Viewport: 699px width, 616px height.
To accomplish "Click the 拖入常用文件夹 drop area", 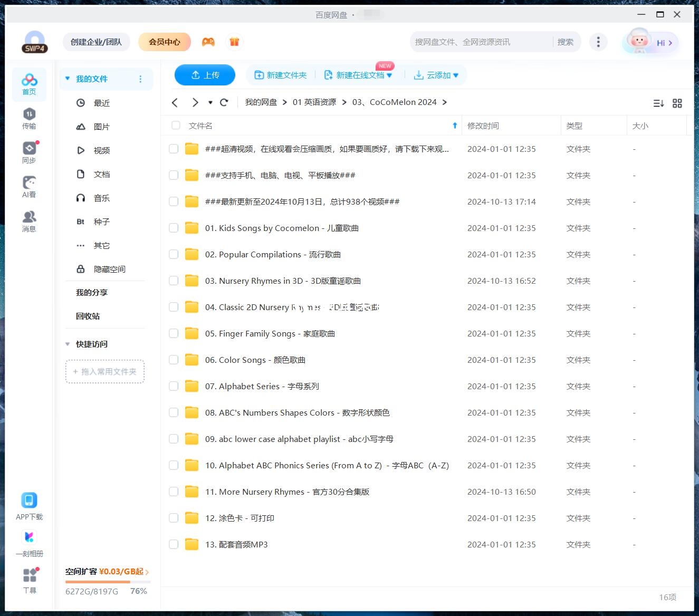I will [x=105, y=371].
